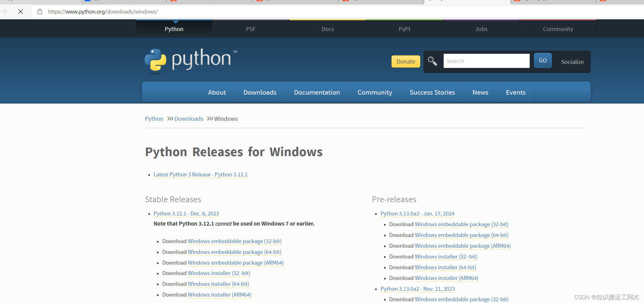The width and height of the screenshot is (644, 303).
Task: Download 3.13.0a3 embeddable package (ARM64)
Action: coord(463,246)
